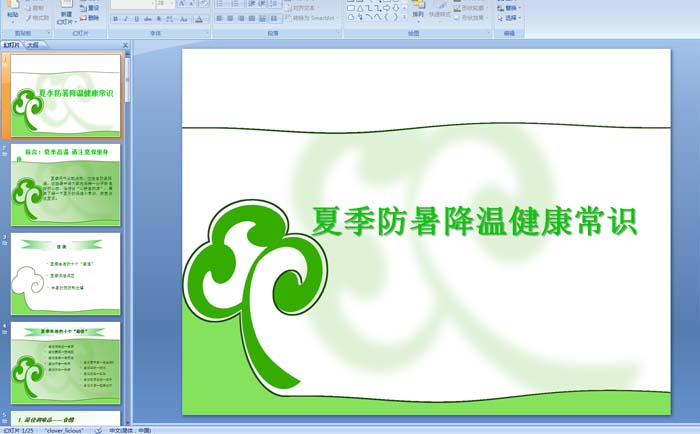Click Decrease List Level indent button

pyautogui.click(x=252, y=4)
